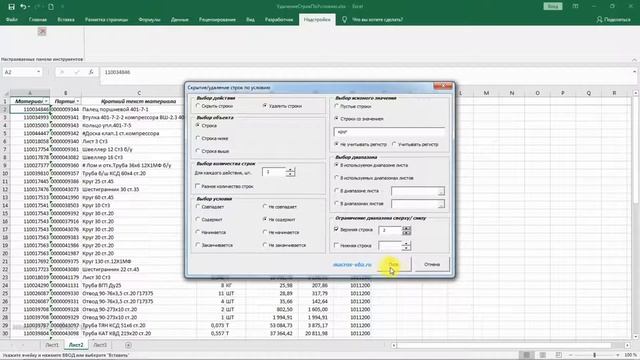Click the vertical scrollbar of the sheet

(x=636, y=214)
